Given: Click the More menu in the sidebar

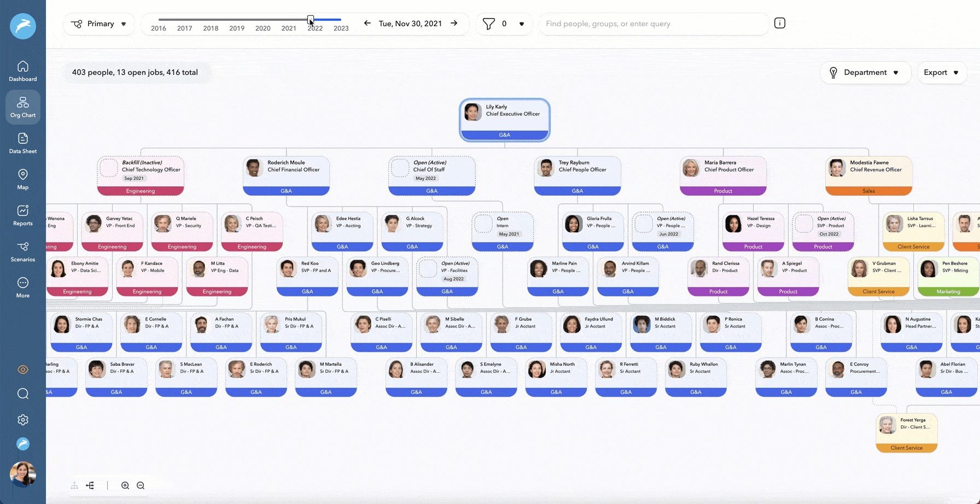Looking at the screenshot, I should click(22, 286).
